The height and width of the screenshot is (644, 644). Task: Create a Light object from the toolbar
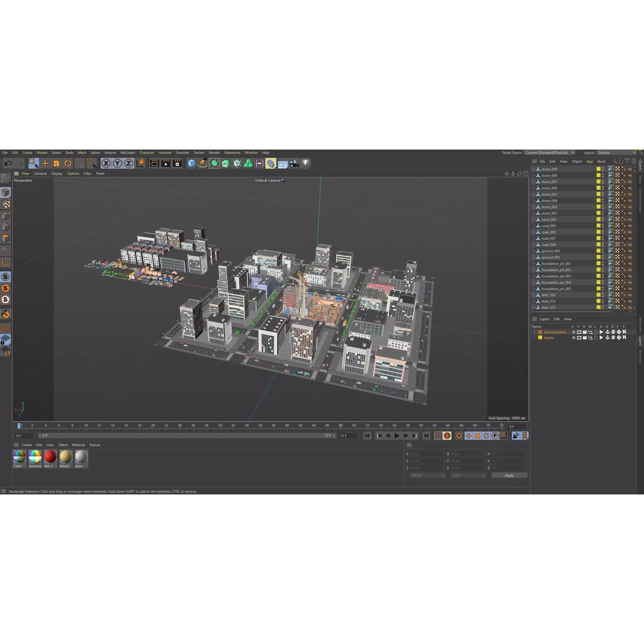(305, 163)
